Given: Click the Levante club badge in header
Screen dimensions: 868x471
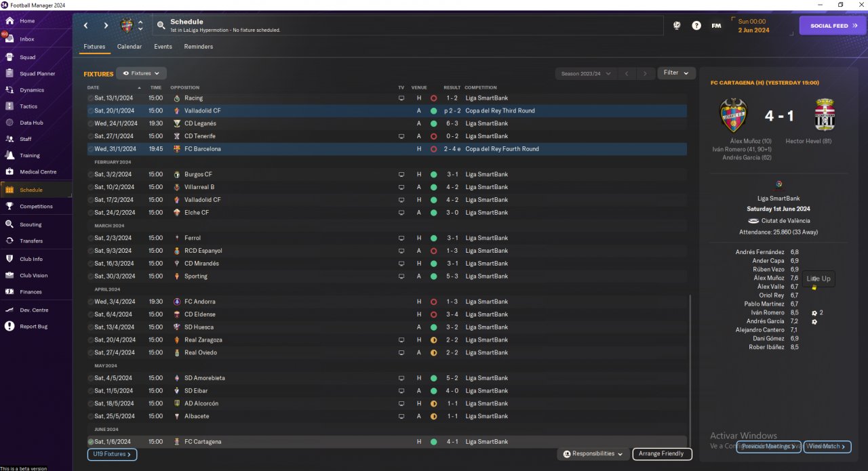Looking at the screenshot, I should pos(127,26).
